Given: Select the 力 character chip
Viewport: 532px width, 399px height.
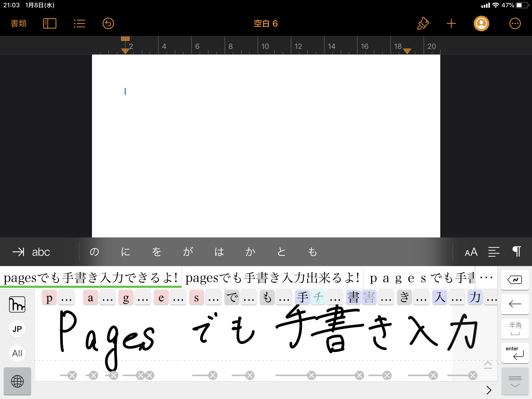Looking at the screenshot, I should tap(475, 297).
